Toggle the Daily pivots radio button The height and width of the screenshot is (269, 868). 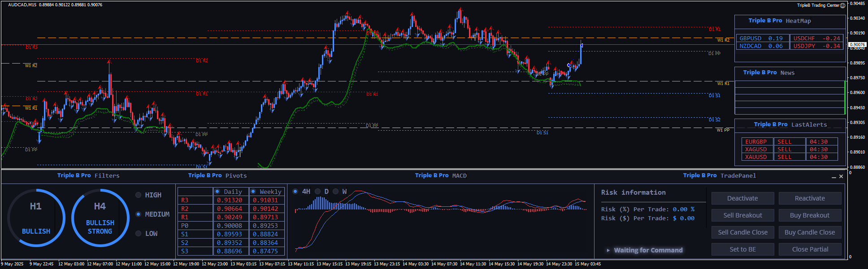(217, 192)
